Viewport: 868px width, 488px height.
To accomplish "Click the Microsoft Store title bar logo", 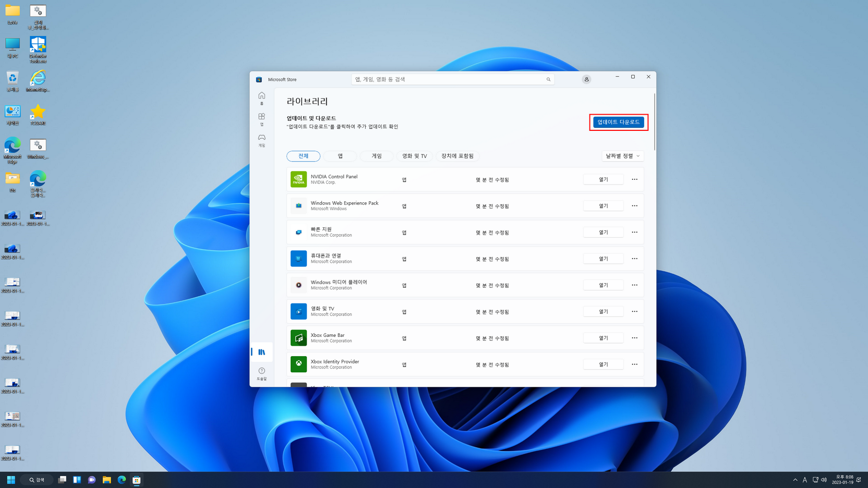I will click(259, 80).
